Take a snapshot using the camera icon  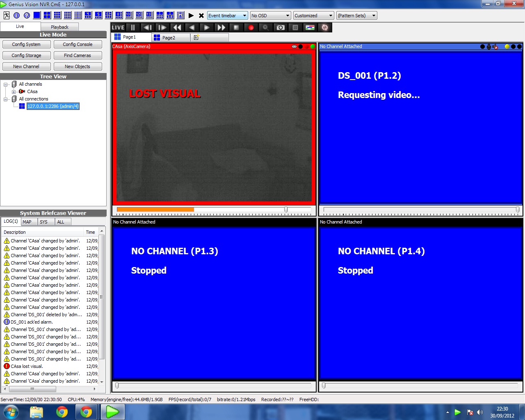point(280,27)
